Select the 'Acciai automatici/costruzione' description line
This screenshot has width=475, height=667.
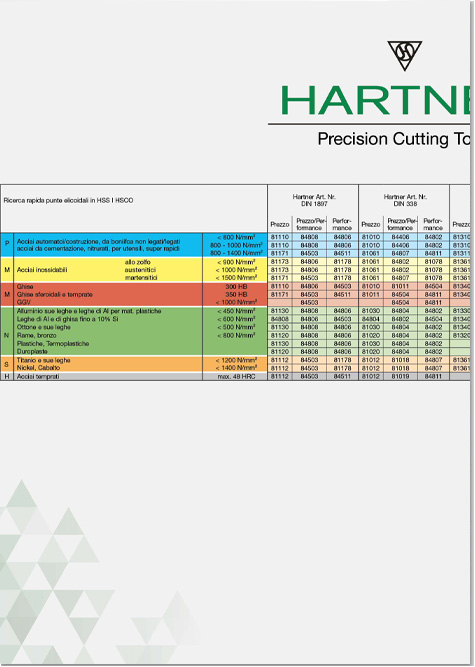(98, 241)
